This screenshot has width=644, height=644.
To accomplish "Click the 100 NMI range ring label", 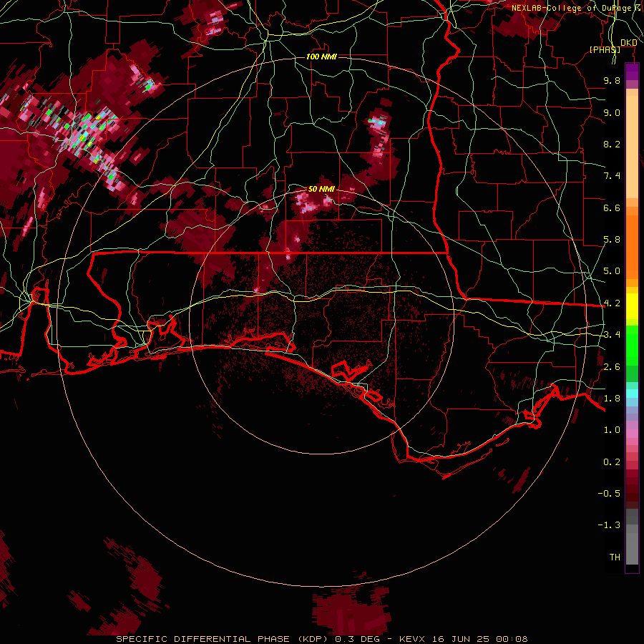I will (321, 57).
